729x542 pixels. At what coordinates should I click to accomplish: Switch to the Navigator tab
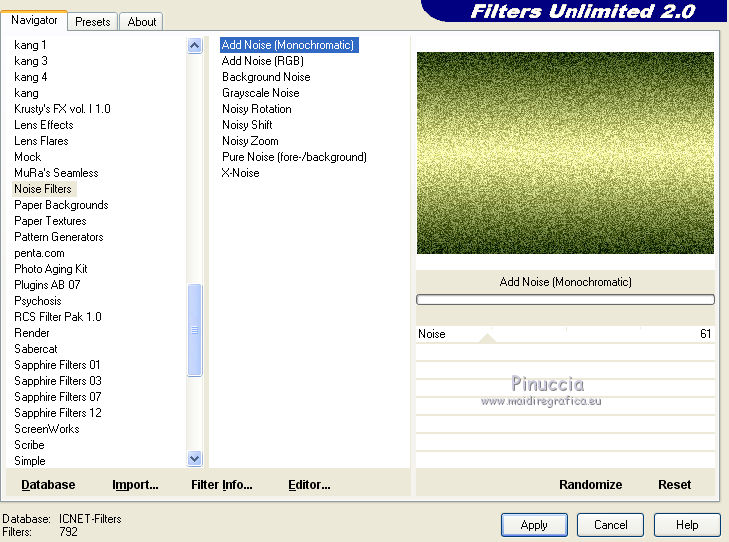click(34, 20)
